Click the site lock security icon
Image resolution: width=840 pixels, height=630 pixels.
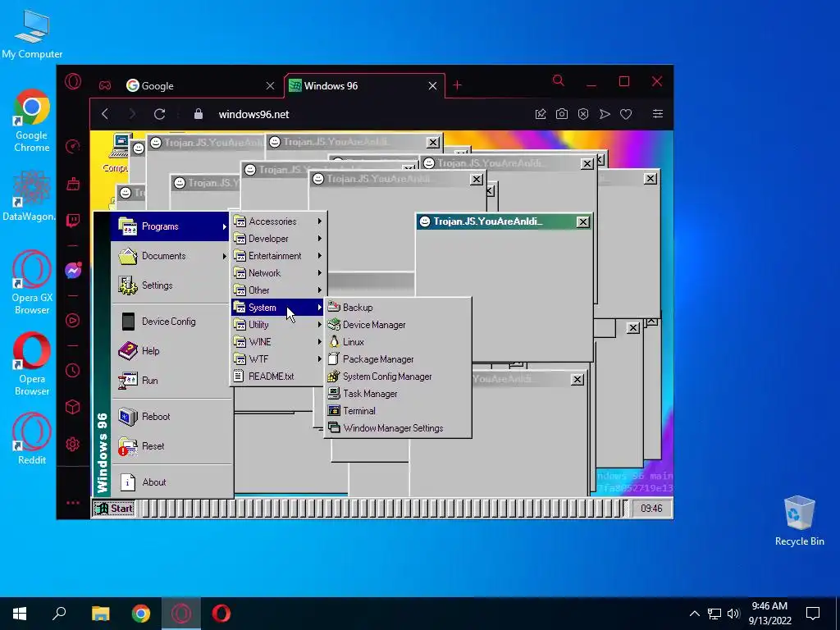click(x=199, y=114)
